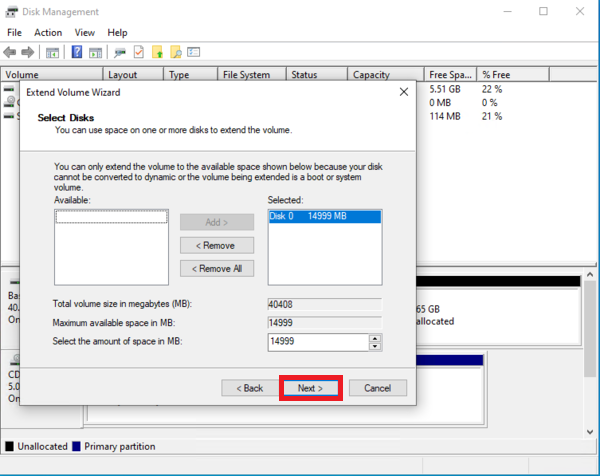Click the blue Help question mark icon
This screenshot has width=600, height=476.
pos(76,52)
